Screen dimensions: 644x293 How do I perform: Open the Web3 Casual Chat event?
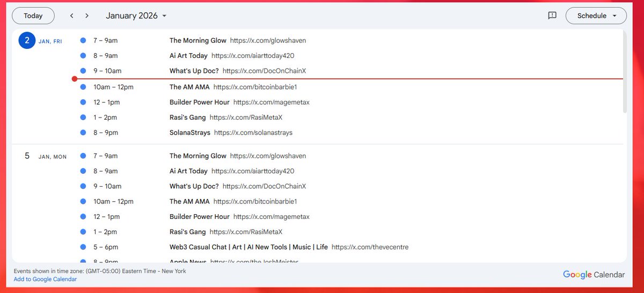(x=289, y=247)
